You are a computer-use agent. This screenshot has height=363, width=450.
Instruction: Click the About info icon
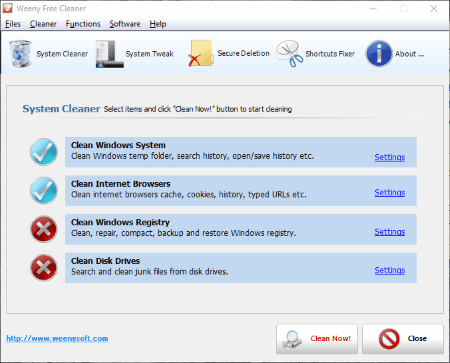379,54
